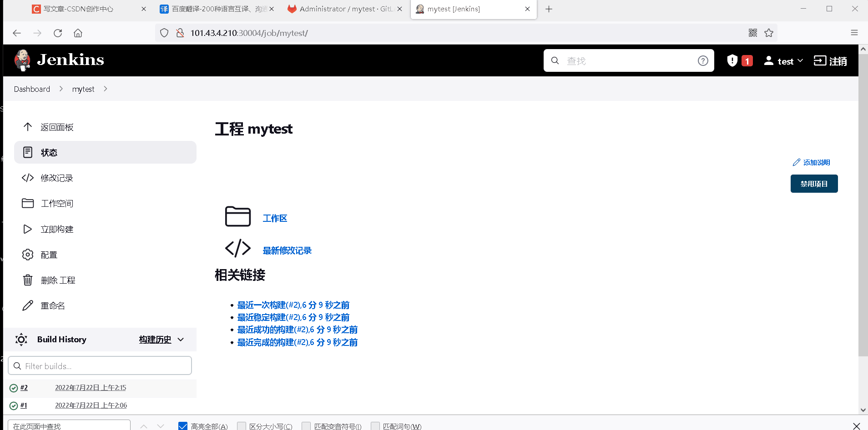
Task: Click the workspace folder icon
Action: (x=238, y=216)
